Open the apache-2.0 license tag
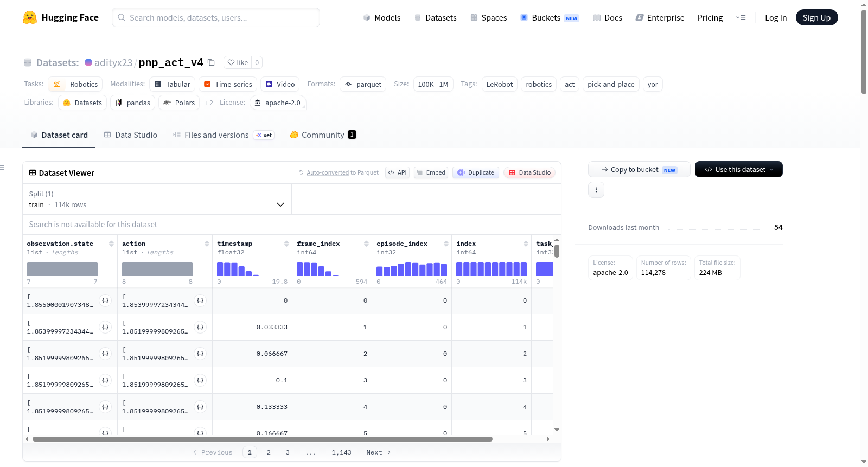868x467 pixels. (278, 103)
